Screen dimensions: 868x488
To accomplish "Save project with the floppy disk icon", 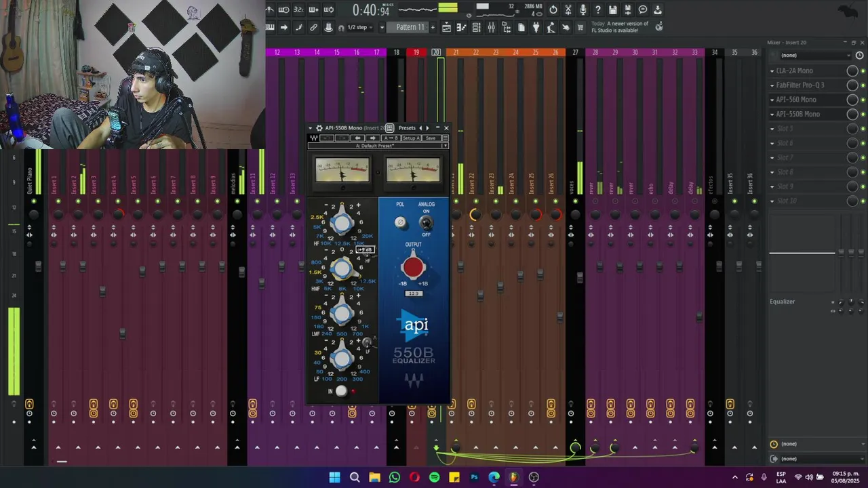I will click(x=613, y=9).
